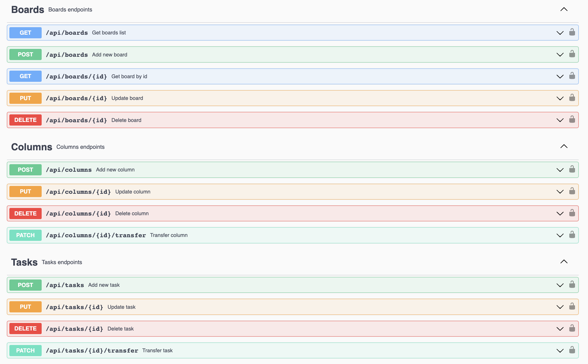588x364 pixels.
Task: Click /api/boards/{id} path in GET row
Action: point(76,76)
